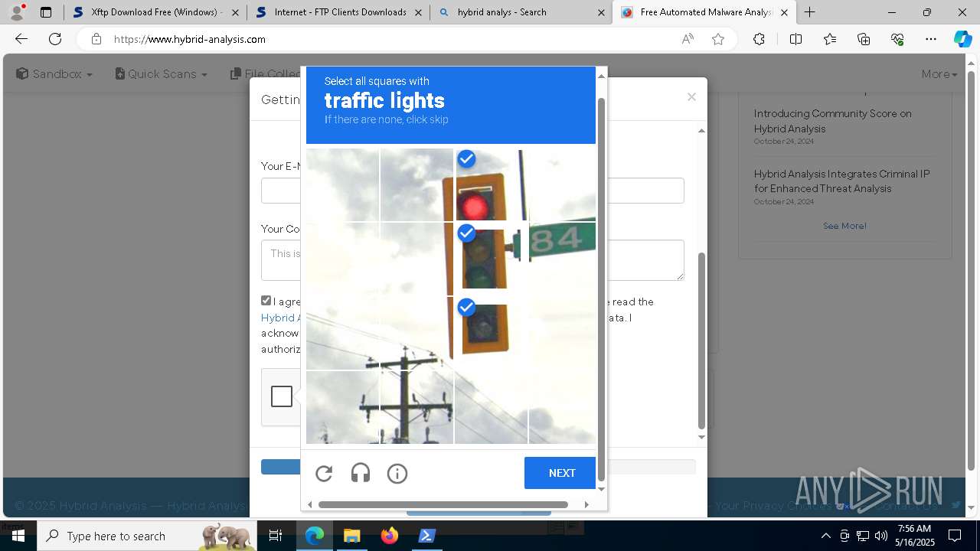Add page to favorites star icon
The image size is (980, 551).
point(718,39)
